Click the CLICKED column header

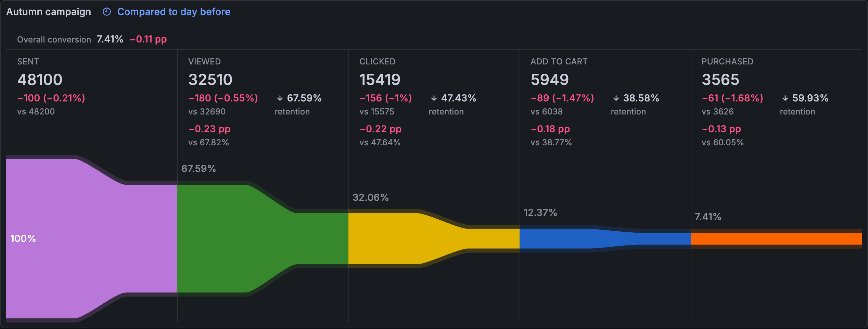pyautogui.click(x=377, y=62)
